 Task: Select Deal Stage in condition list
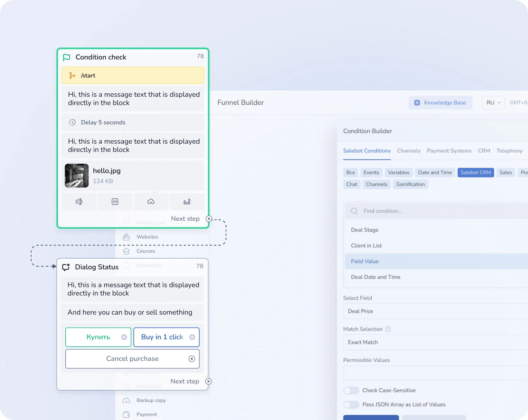[436, 230]
